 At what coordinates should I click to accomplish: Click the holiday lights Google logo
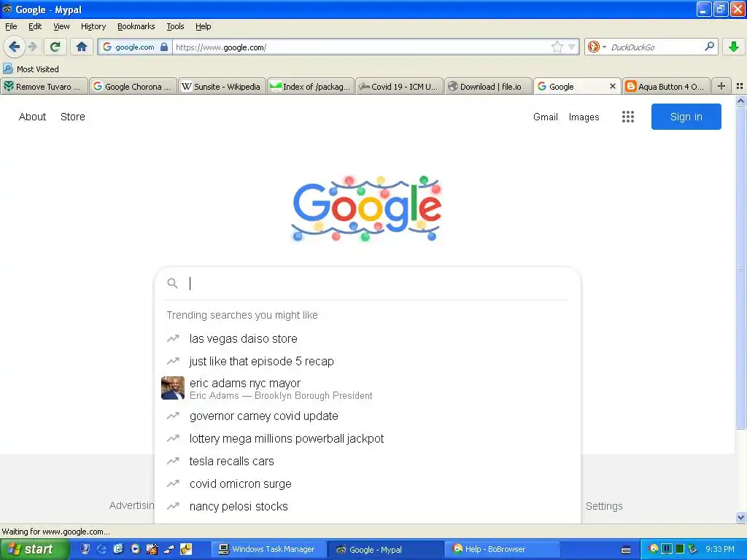pos(366,209)
